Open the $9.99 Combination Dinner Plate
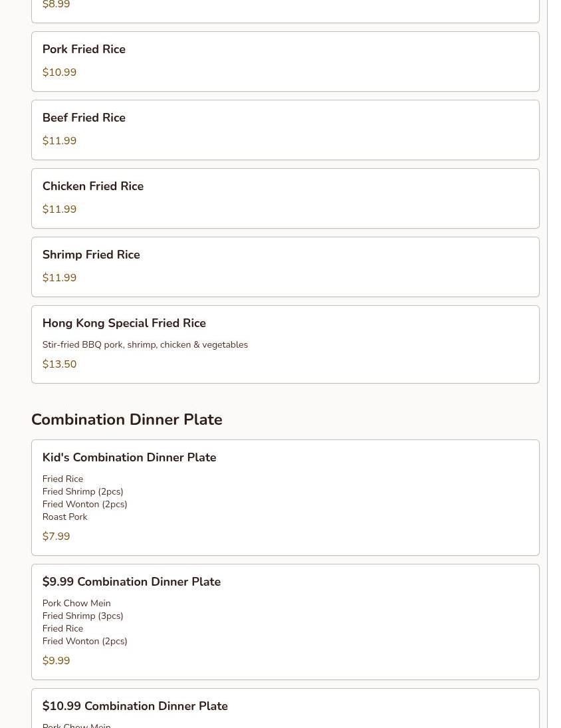The image size is (561, 728). click(285, 622)
